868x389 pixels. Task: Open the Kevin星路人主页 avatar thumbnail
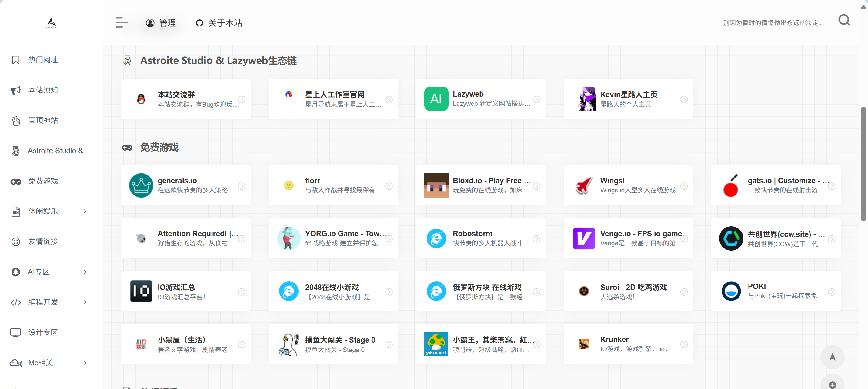pyautogui.click(x=587, y=99)
